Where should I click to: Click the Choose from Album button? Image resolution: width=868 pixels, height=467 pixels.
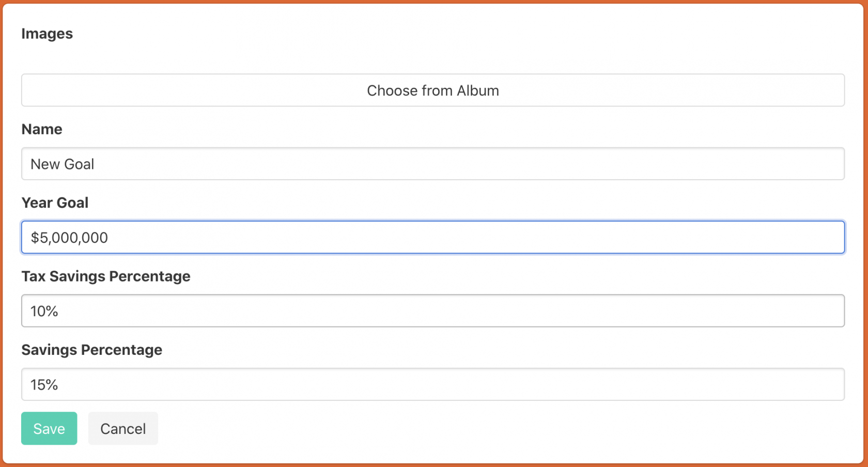pos(433,90)
